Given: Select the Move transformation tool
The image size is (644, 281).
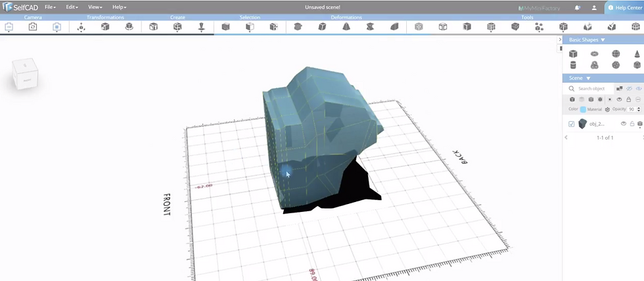Looking at the screenshot, I should click(x=81, y=27).
